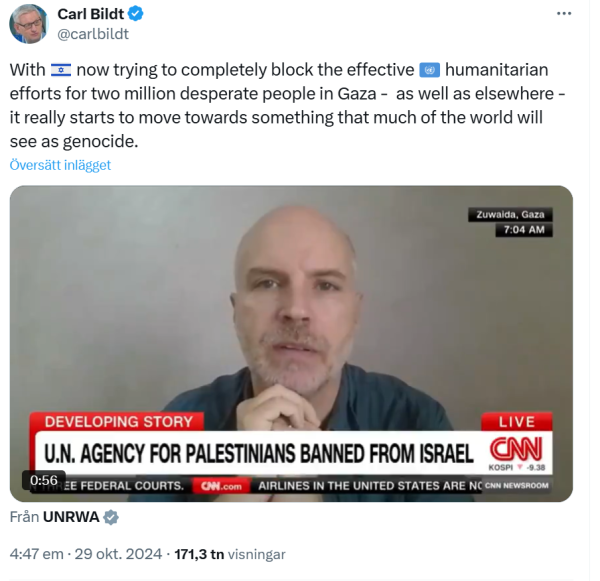This screenshot has height=581, width=600.
Task: Click the blue verified badge beside Carl Bildt
Action: pyautogui.click(x=135, y=14)
